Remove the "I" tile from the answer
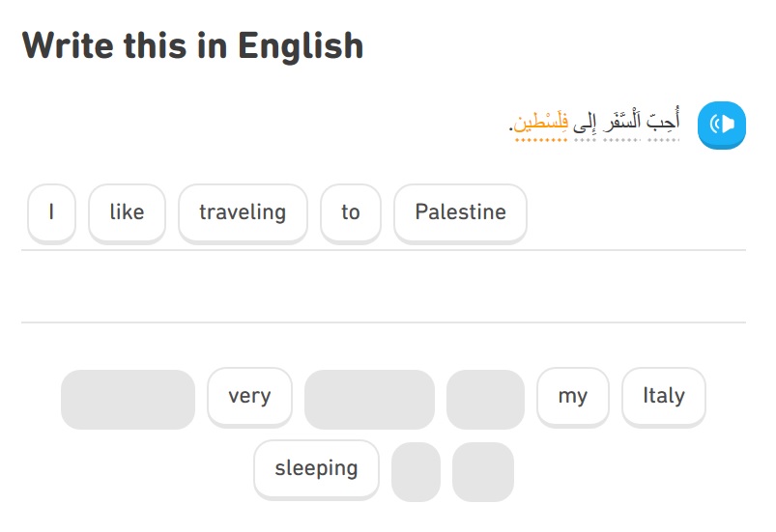This screenshot has width=776, height=532. (51, 213)
